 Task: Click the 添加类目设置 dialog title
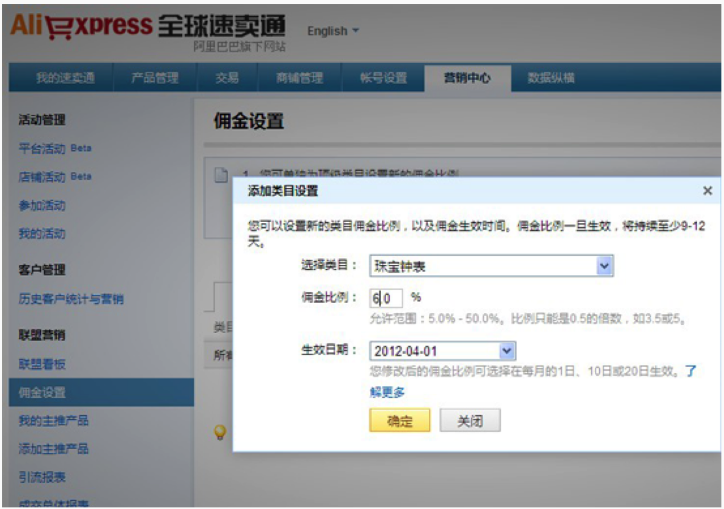pos(283,191)
